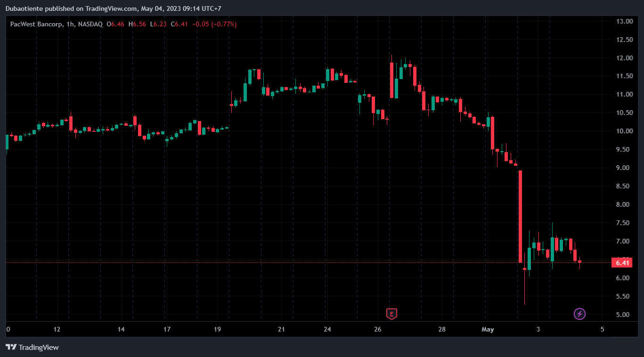Click the NASDAQ exchange label
The width and height of the screenshot is (644, 357).
[x=90, y=24]
